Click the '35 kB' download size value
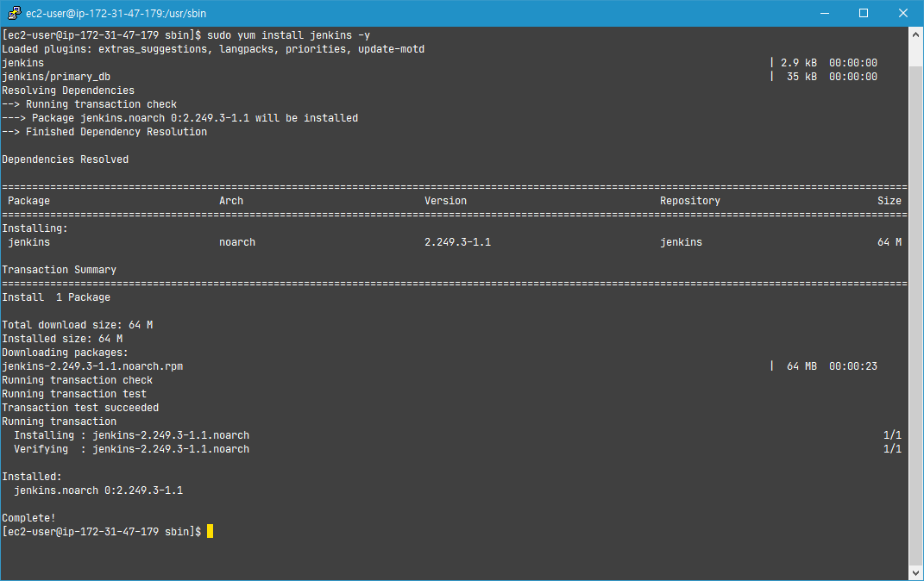924x581 pixels. click(802, 77)
